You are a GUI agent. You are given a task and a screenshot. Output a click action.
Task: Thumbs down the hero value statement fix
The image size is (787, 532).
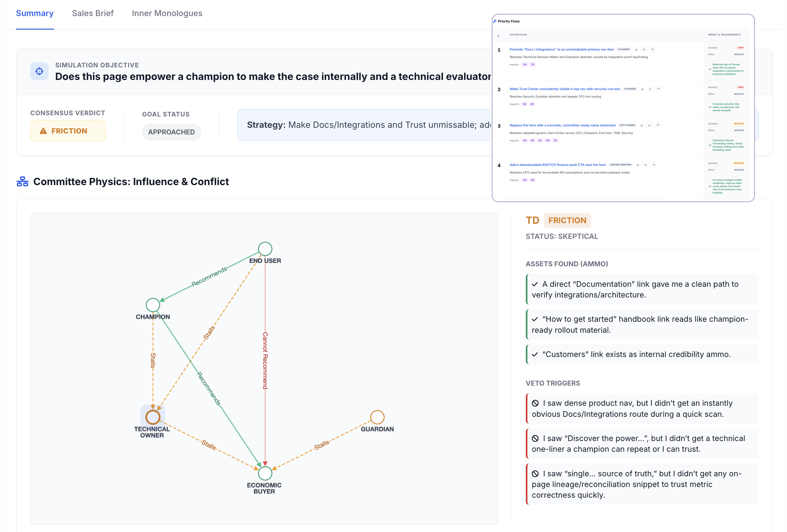(658, 126)
